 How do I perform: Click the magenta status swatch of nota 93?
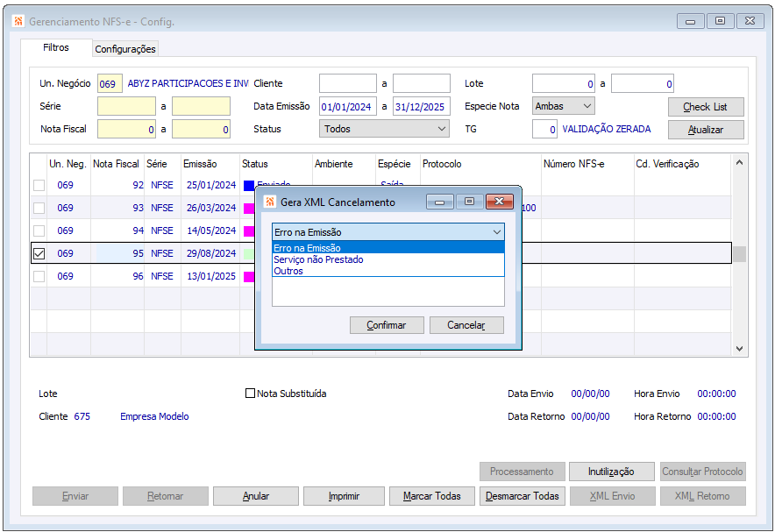click(x=249, y=209)
